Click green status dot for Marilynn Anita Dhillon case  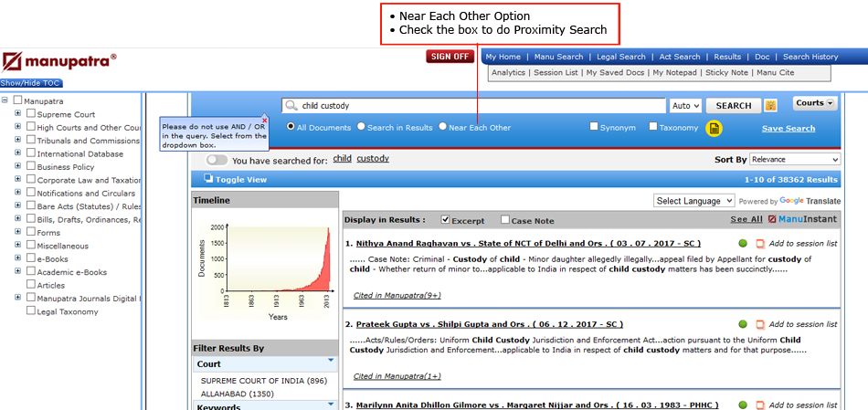[743, 405]
